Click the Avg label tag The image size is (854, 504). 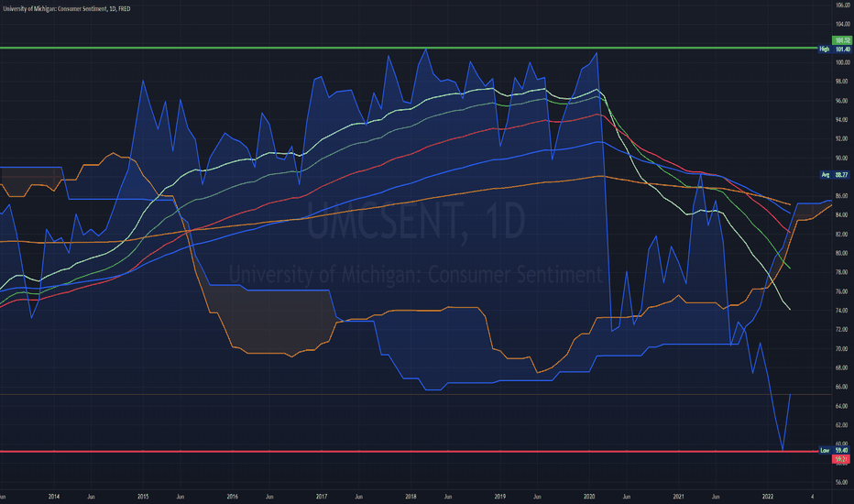click(825, 175)
